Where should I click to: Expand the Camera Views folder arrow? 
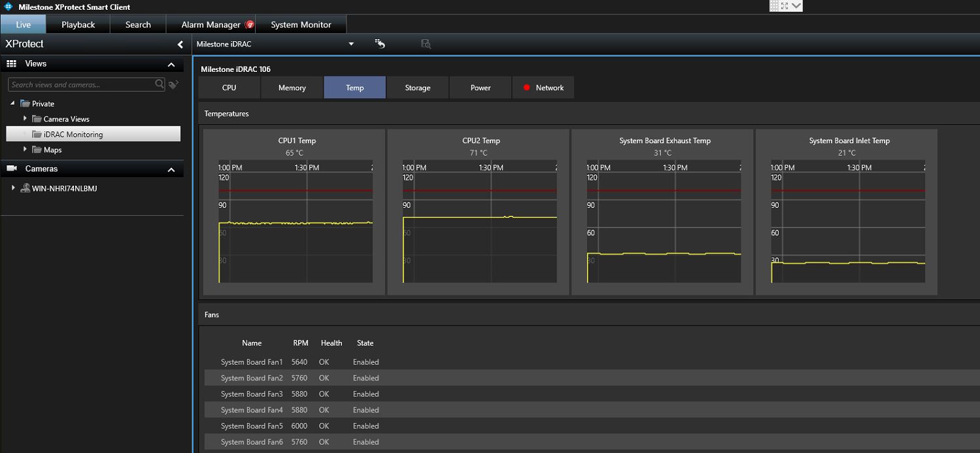pyautogui.click(x=25, y=118)
